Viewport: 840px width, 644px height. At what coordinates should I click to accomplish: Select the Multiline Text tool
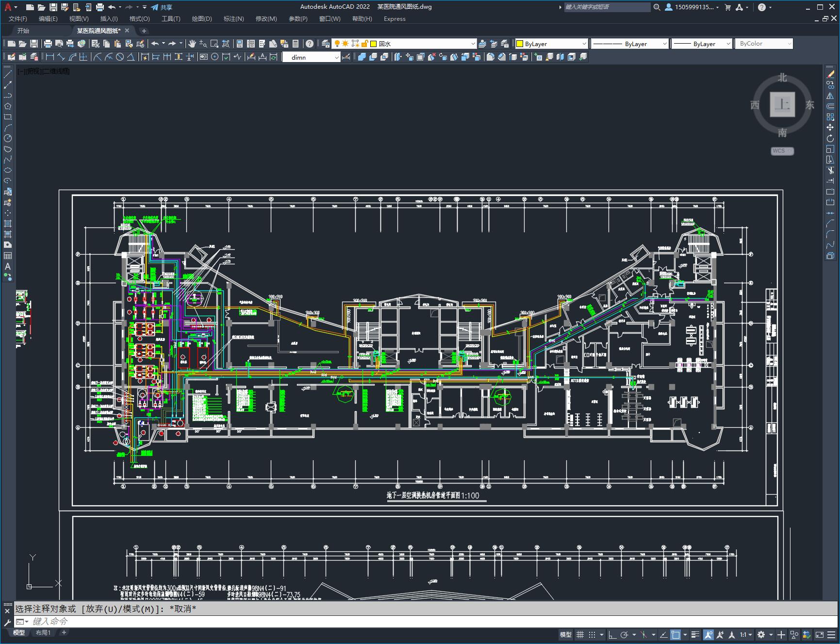coord(8,266)
